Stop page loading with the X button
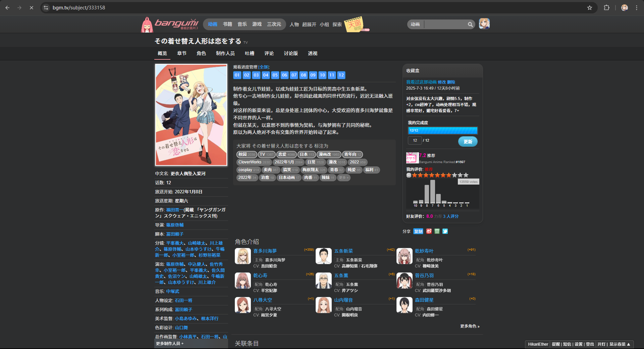This screenshot has height=349, width=644. (x=32, y=7)
